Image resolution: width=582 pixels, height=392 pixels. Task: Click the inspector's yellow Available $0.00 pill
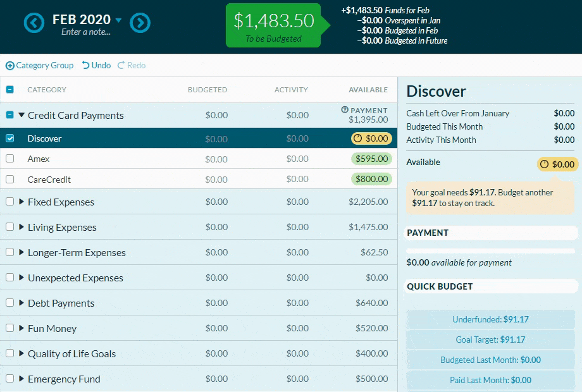pyautogui.click(x=557, y=164)
